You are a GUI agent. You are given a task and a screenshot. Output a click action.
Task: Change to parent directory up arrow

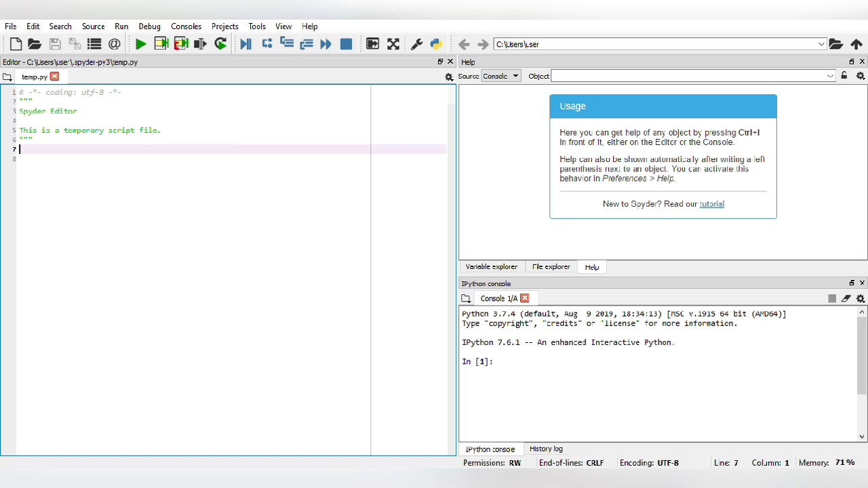856,44
